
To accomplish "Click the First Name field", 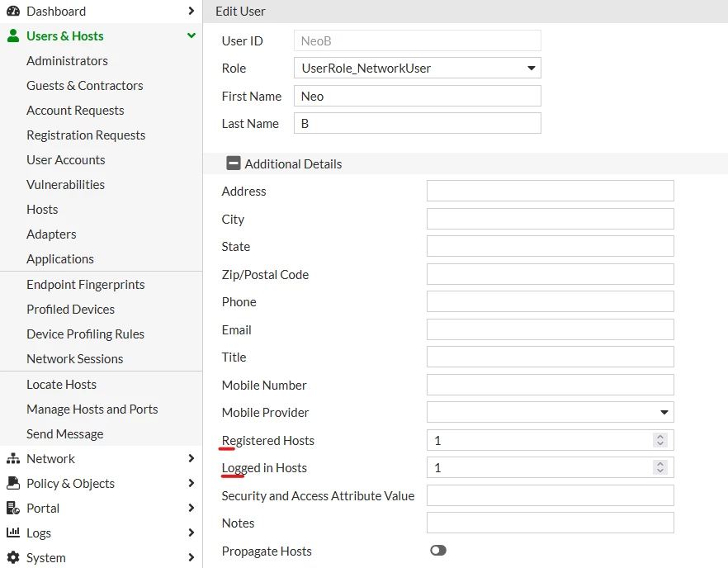I will [418, 96].
